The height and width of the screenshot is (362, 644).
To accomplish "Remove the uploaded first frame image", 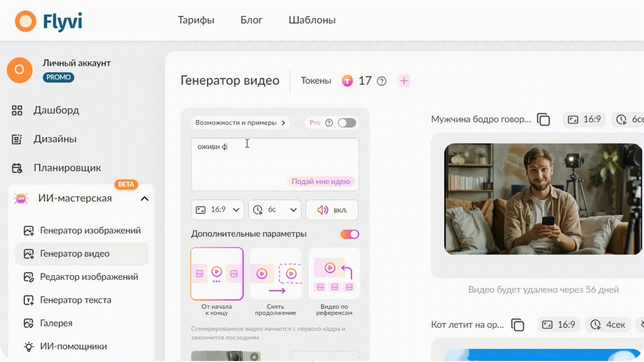I will pos(255,357).
